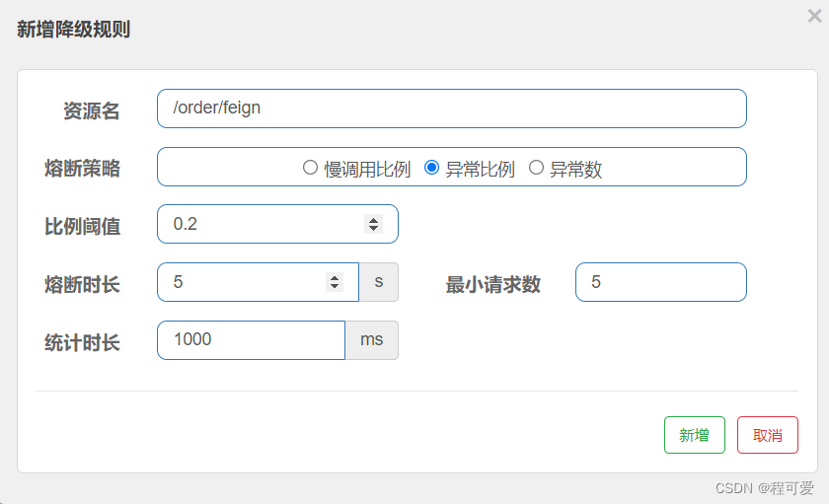Screen dimensions: 829x504
Task: Click the 资源名 label
Action: 92,110
